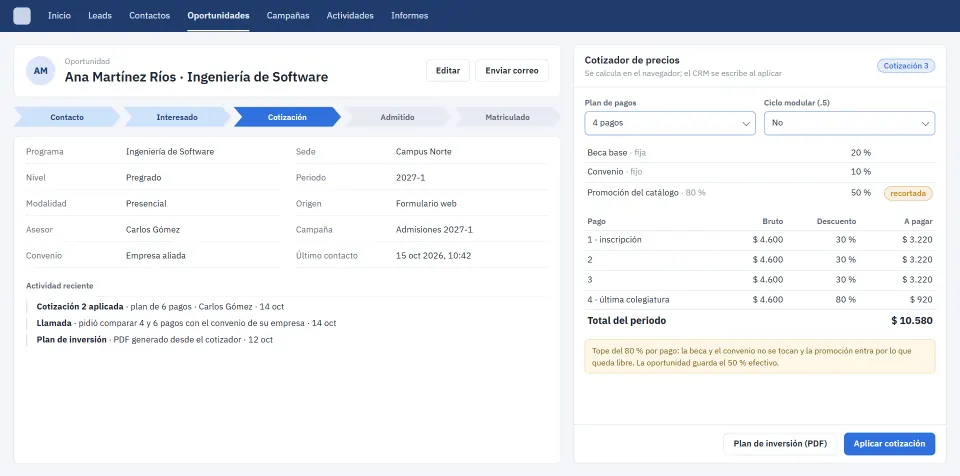Select the Interesado pipeline stage
Image resolution: width=960 pixels, height=476 pixels.
177,117
